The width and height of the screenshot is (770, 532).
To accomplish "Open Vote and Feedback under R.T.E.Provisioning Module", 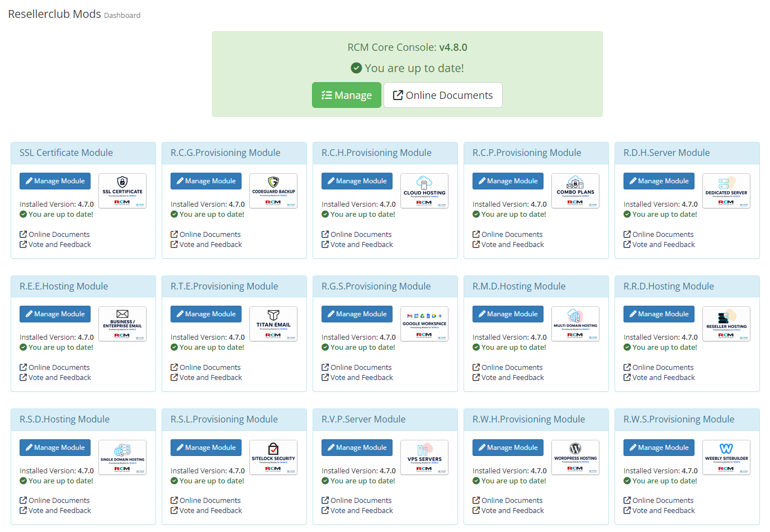I will (206, 378).
